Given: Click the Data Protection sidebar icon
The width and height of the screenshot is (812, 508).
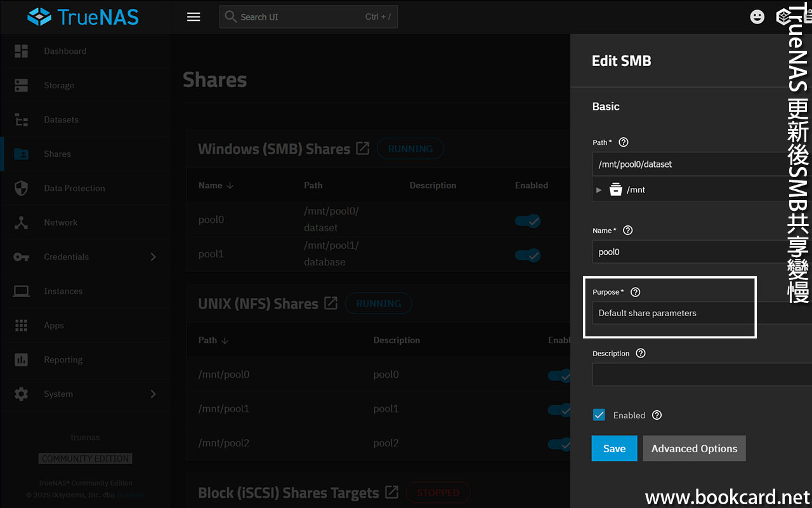Looking at the screenshot, I should 21,188.
